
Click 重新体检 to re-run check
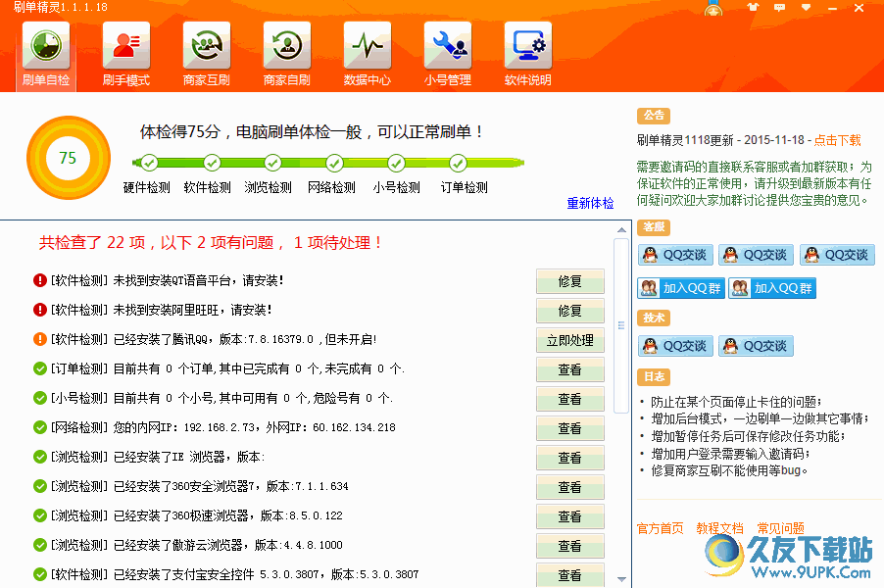tap(590, 203)
